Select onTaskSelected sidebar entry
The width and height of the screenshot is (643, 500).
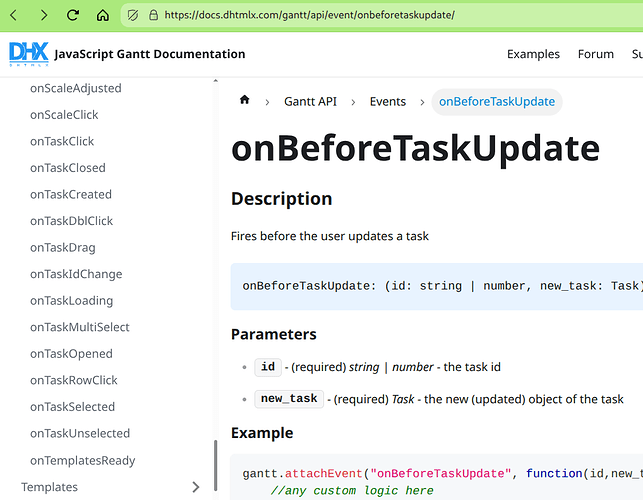pyautogui.click(x=72, y=407)
